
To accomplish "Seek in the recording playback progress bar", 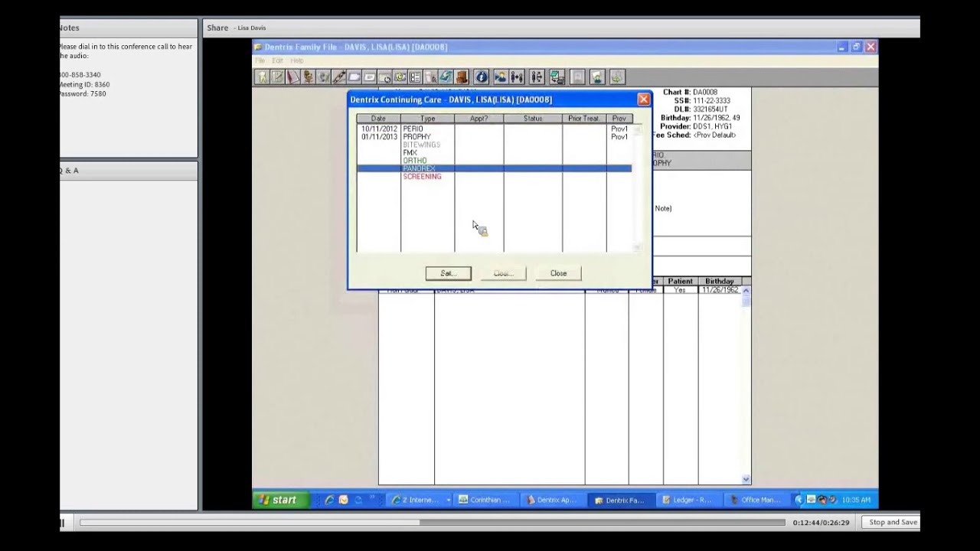I will (433, 523).
